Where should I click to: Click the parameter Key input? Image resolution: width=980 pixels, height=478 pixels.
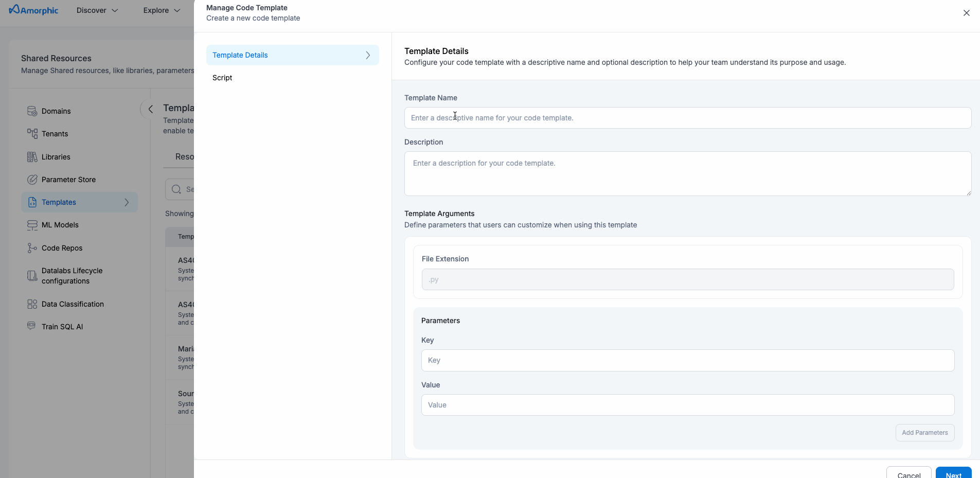pyautogui.click(x=687, y=360)
